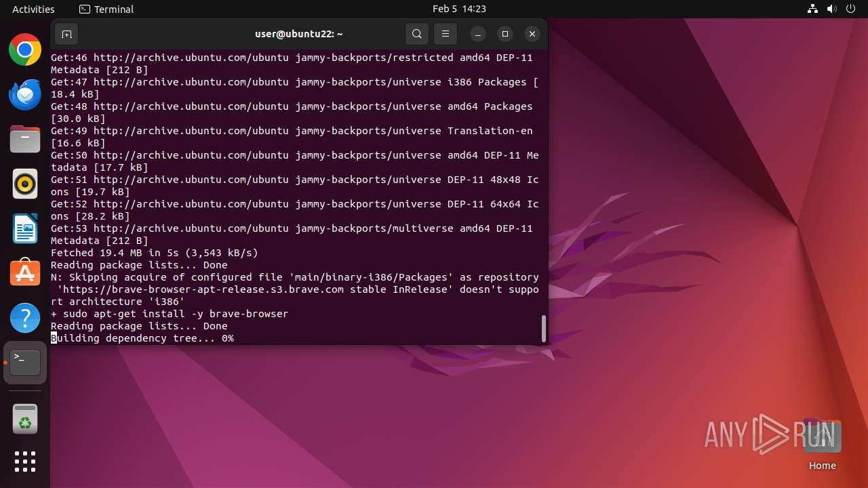Click the 'Get:52' DEP-11 64x64 line
This screenshot has width=868, height=488.
(x=295, y=210)
